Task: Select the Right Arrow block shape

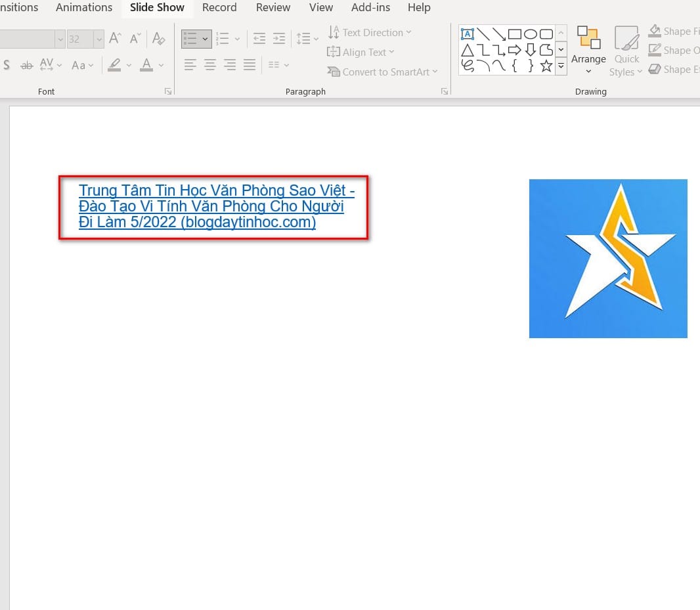Action: [515, 50]
